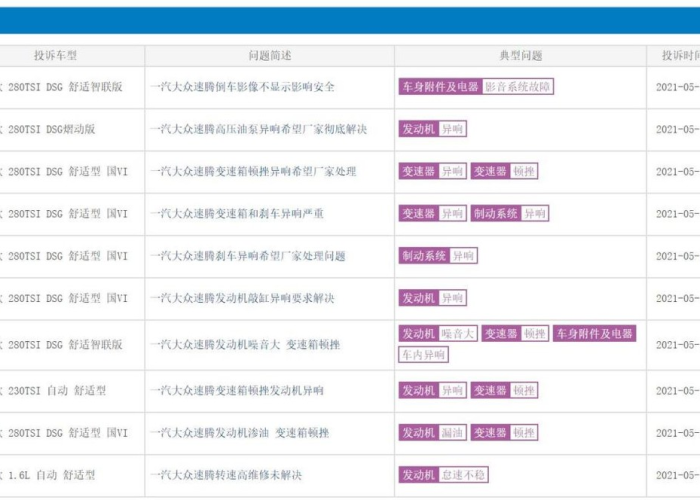Open complaint 一汽大众速腾高压油泵异响希望厂家彻底解决
The width and height of the screenshot is (700, 500).
258,129
